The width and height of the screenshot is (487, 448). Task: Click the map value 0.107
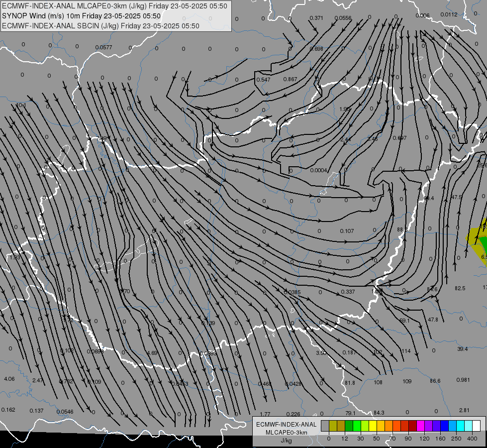[x=347, y=231]
